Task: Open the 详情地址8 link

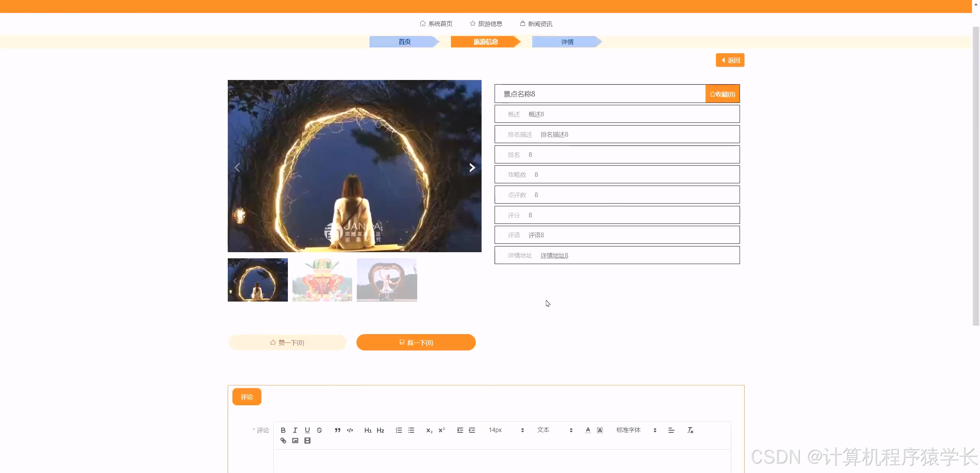Action: coord(554,255)
